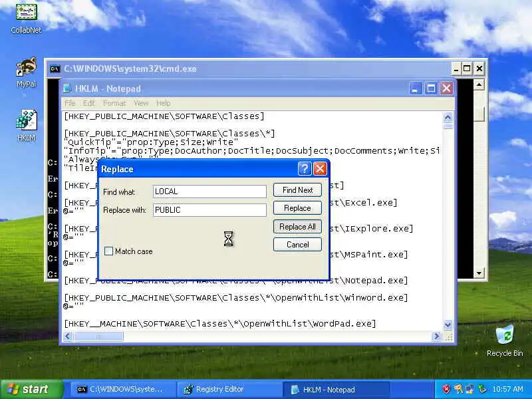Maximize the cmd.exe window
The image size is (532, 399).
click(467, 69)
